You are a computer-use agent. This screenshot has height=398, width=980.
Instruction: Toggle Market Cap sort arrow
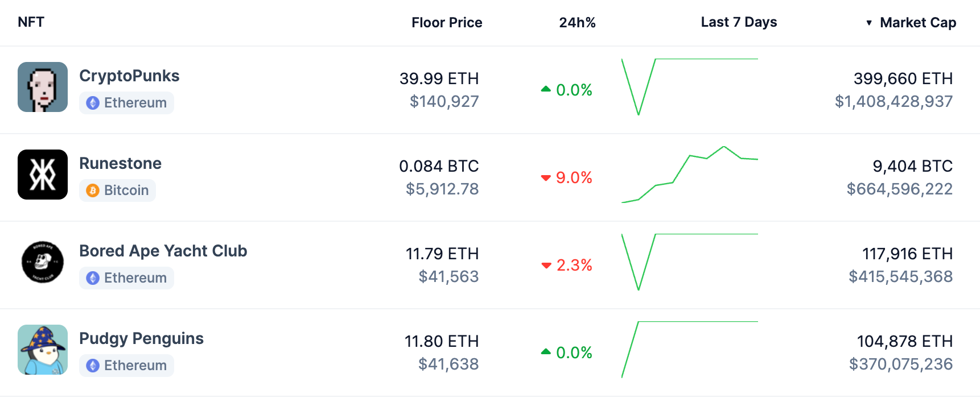click(869, 23)
